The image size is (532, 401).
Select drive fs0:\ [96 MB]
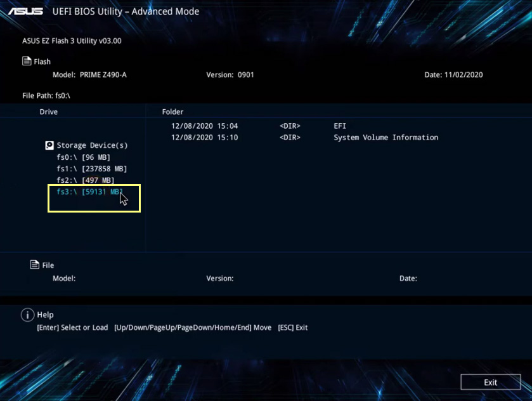click(x=84, y=157)
